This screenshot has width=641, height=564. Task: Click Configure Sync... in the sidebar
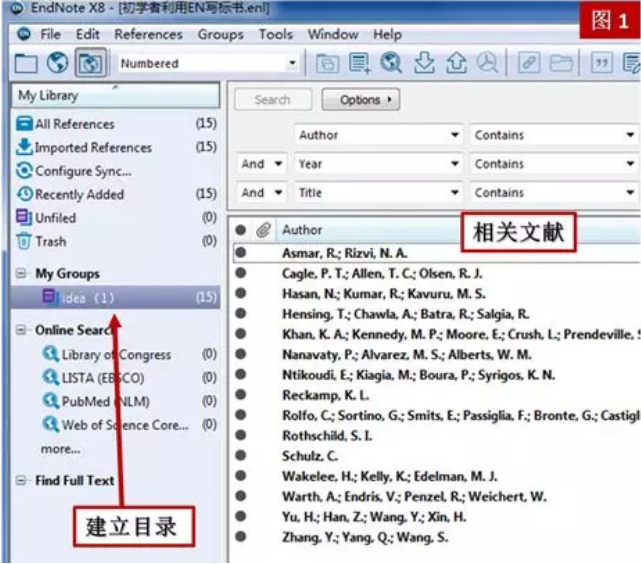[116, 171]
